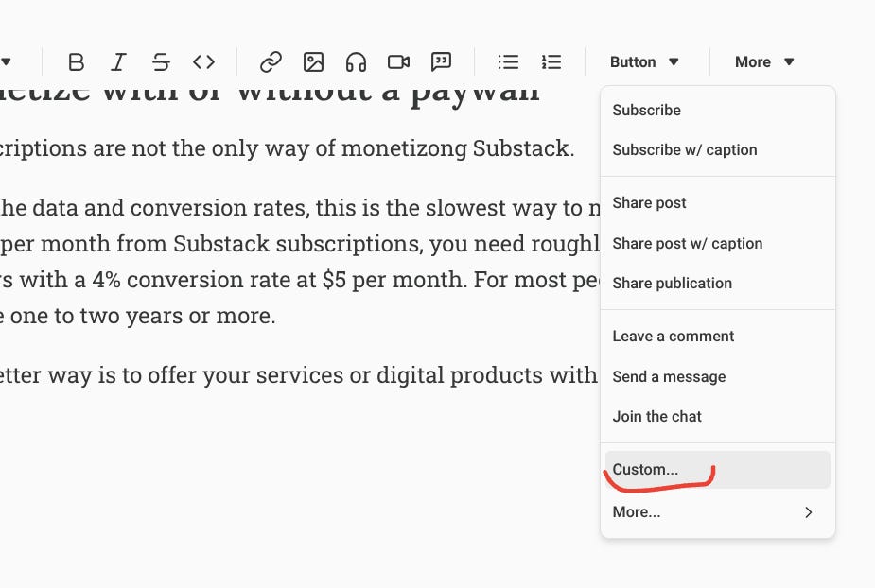875x588 pixels.
Task: Select Share post option
Action: click(718, 203)
